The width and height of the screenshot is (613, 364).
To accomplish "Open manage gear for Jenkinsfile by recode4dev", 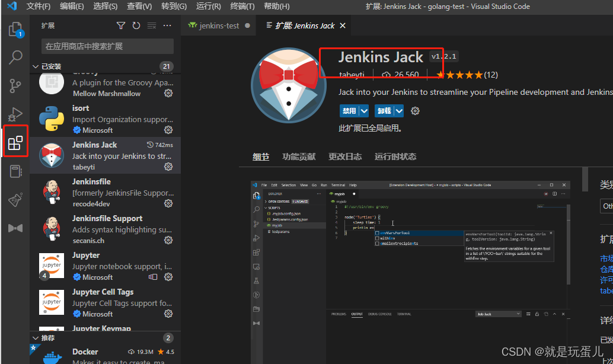I will [168, 203].
